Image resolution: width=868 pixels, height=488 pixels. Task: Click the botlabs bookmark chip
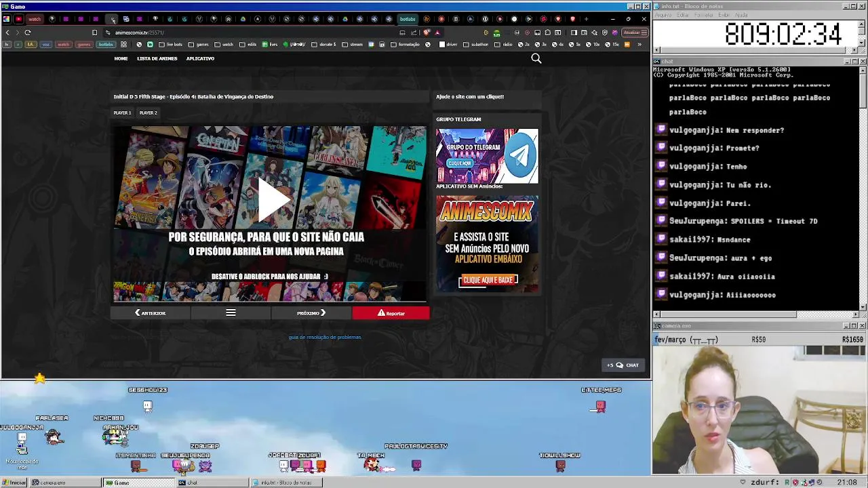point(106,45)
